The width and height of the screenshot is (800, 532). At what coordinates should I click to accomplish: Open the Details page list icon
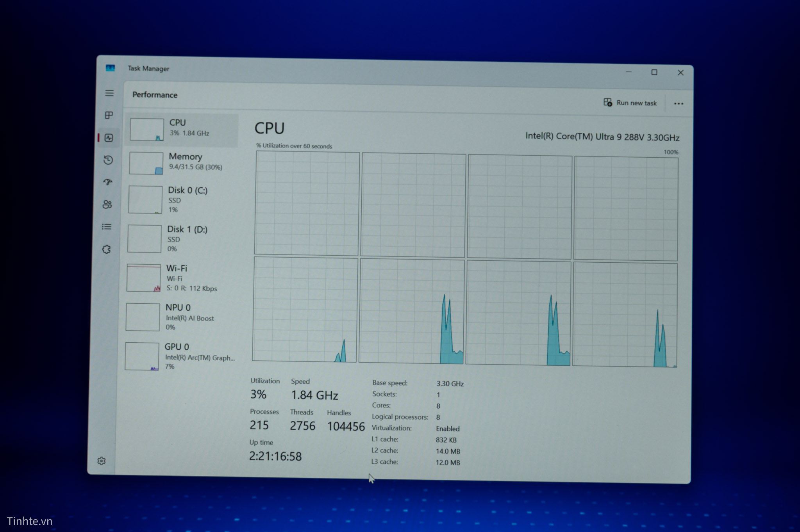pos(107,227)
